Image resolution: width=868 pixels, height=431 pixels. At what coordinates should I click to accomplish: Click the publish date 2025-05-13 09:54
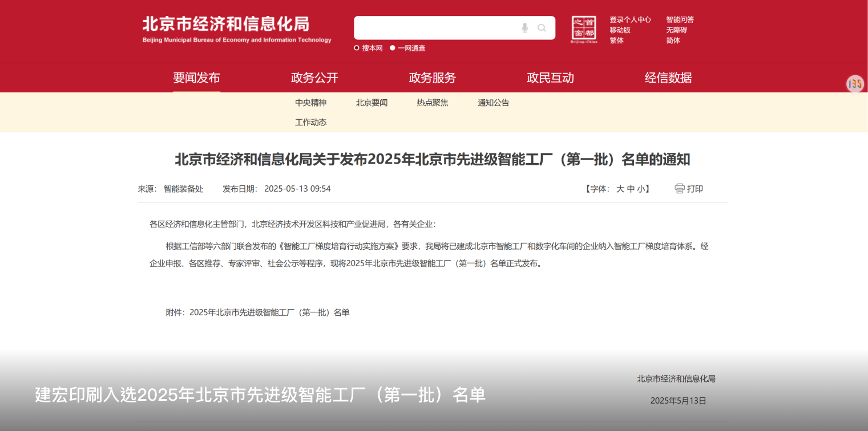coord(297,189)
